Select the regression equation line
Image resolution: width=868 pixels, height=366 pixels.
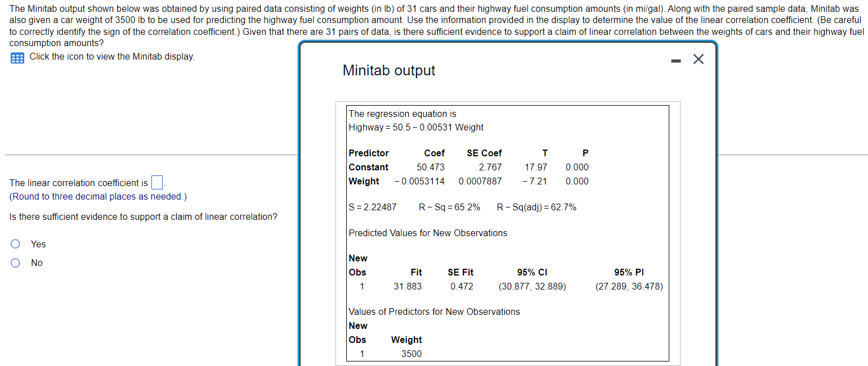(x=415, y=127)
